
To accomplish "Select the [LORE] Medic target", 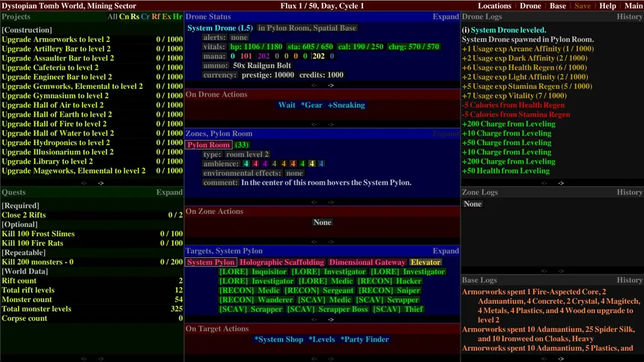I will point(325,281).
